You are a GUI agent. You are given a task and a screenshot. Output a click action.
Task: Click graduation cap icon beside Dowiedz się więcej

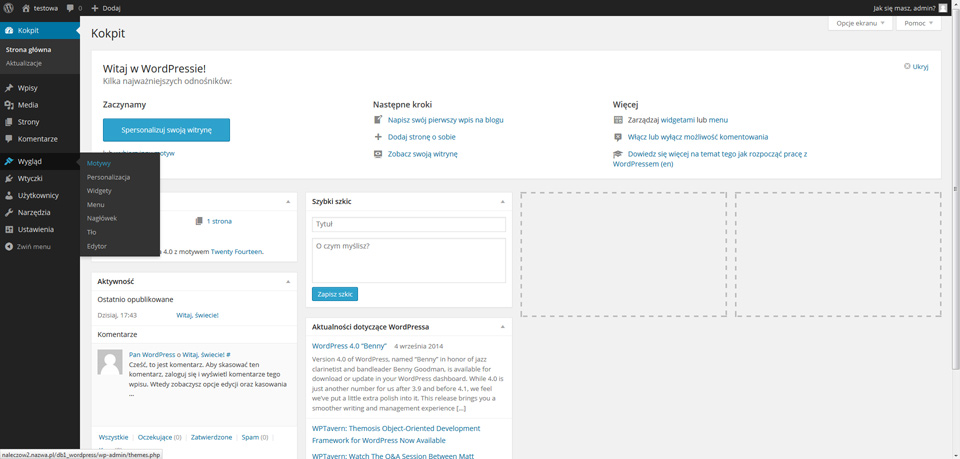pyautogui.click(x=618, y=154)
